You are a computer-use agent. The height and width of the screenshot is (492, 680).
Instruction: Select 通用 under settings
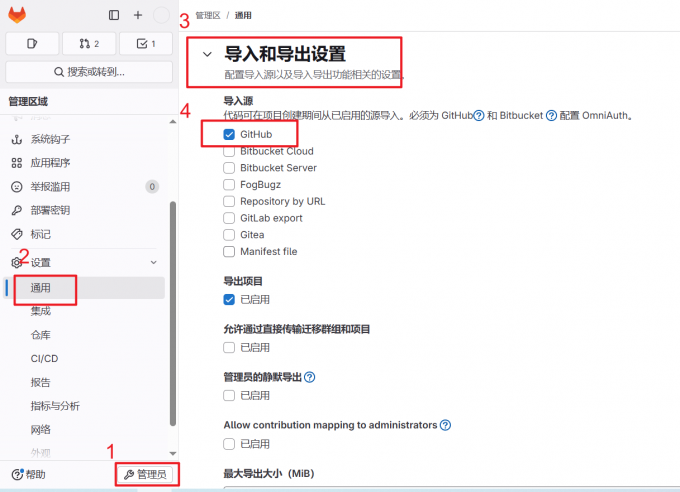[84, 288]
